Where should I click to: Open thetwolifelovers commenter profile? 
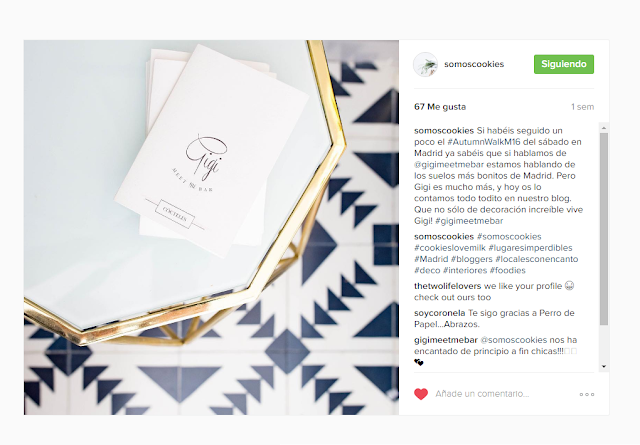(x=447, y=286)
